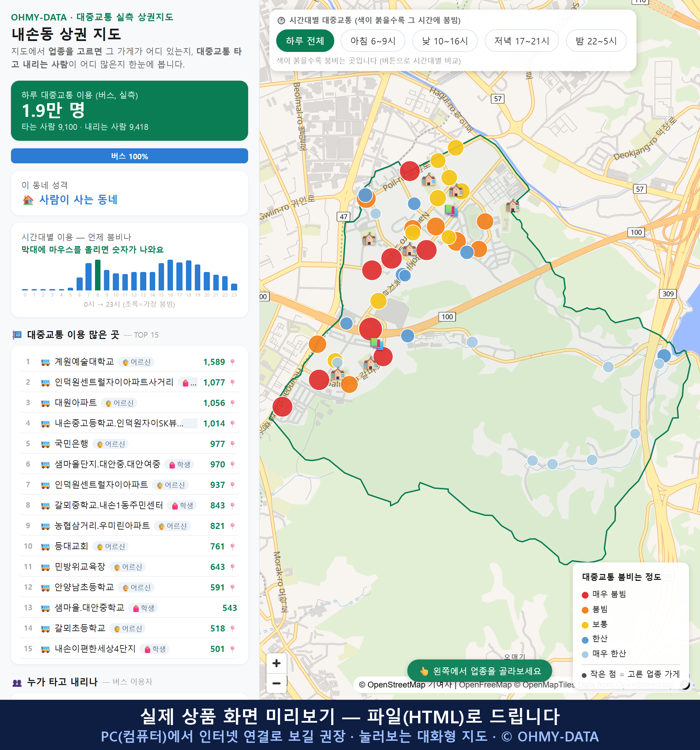Click the pin icon in 계원예술대학교 row
700x750 pixels.
[x=232, y=362]
